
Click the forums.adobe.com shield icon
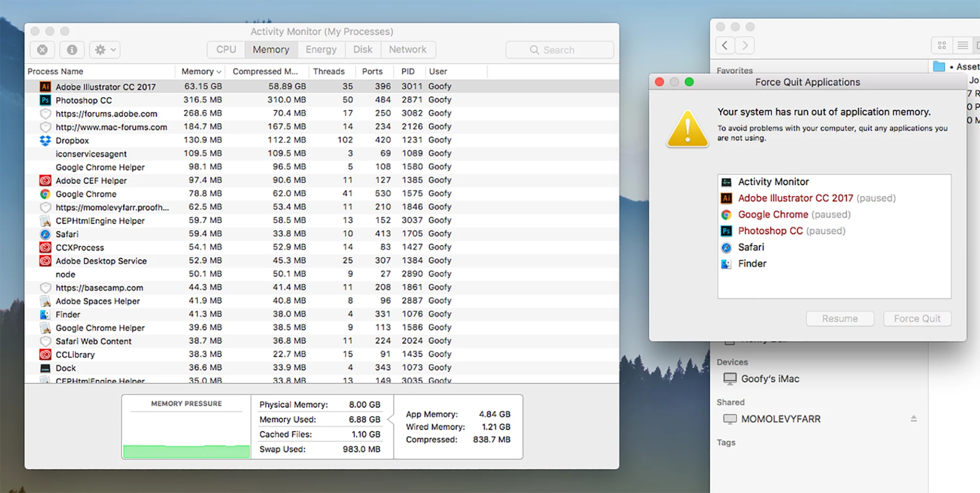point(45,113)
